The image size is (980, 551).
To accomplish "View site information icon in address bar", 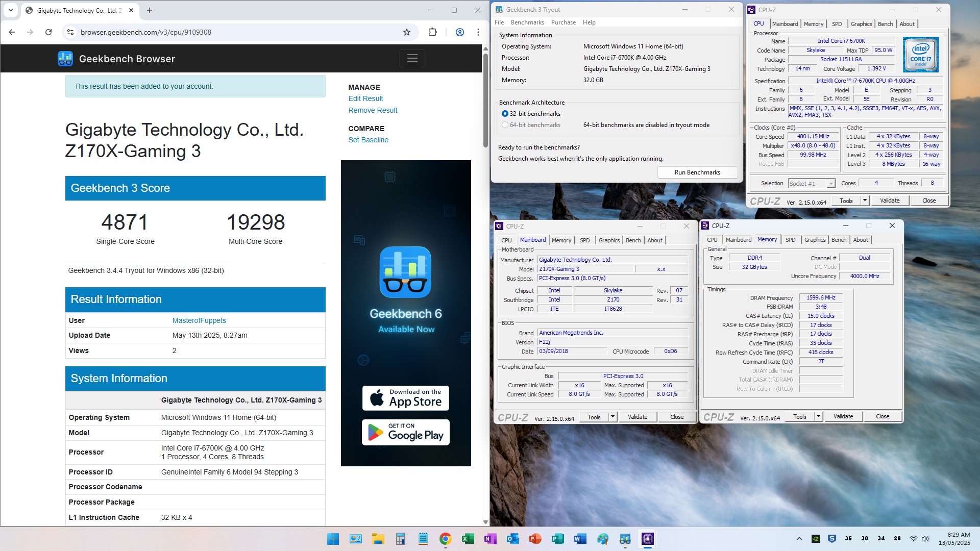I will [71, 32].
